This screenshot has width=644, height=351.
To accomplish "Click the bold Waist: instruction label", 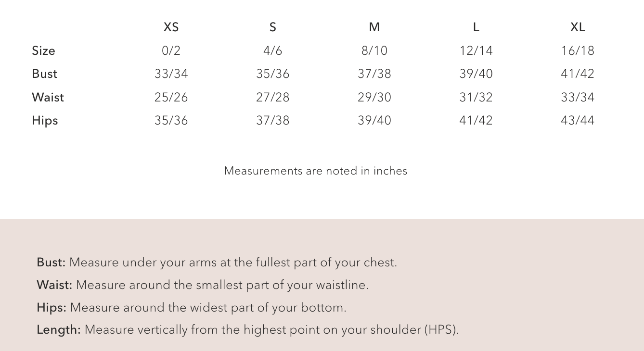I will tap(54, 285).
